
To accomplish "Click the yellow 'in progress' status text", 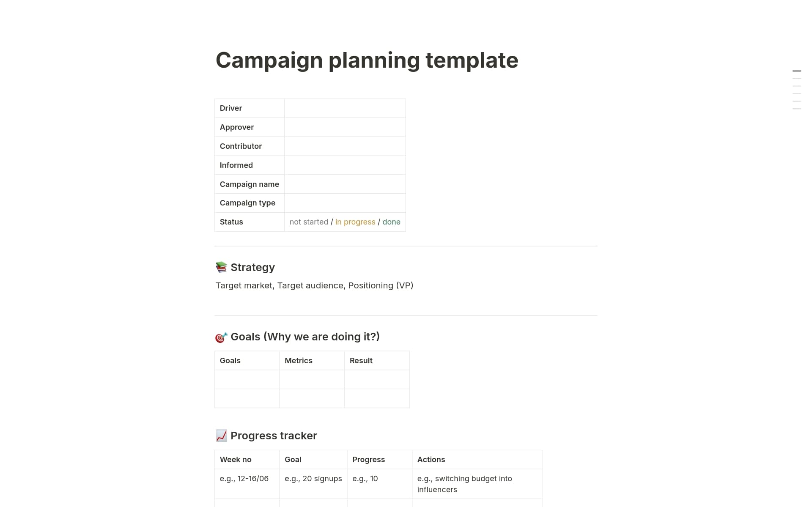I will [x=355, y=222].
